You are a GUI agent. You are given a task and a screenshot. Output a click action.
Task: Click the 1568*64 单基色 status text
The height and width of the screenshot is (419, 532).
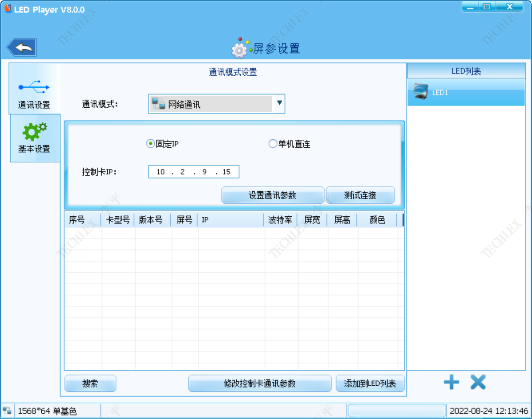(47, 411)
